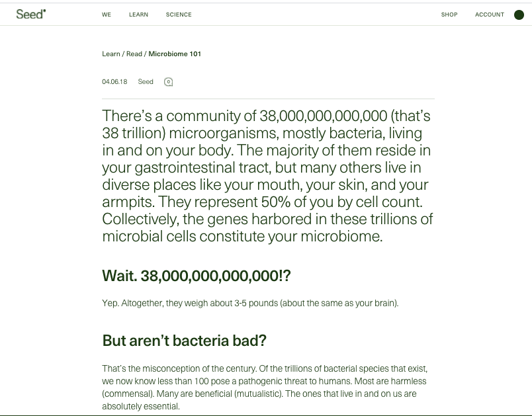Click the Seed author name

(146, 82)
